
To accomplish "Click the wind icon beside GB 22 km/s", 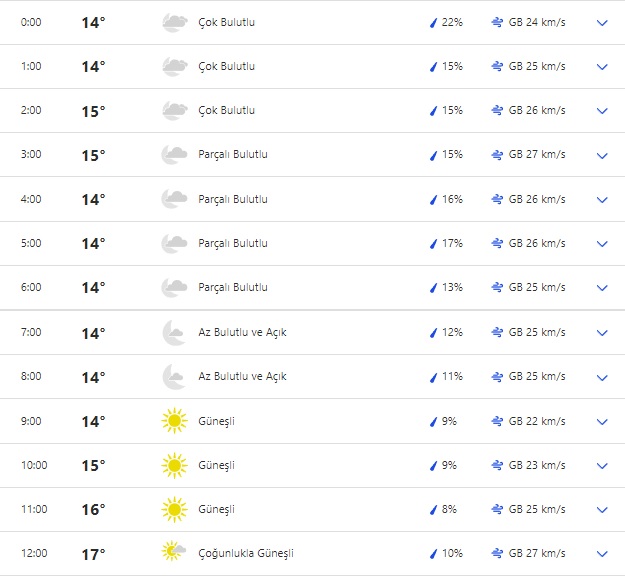I will pos(497,421).
